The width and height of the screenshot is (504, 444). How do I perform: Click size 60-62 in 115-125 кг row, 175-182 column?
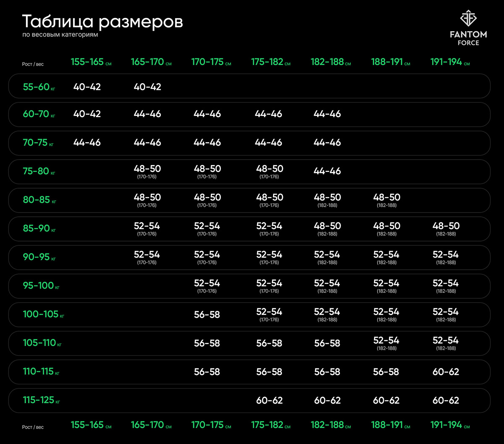pyautogui.click(x=269, y=400)
